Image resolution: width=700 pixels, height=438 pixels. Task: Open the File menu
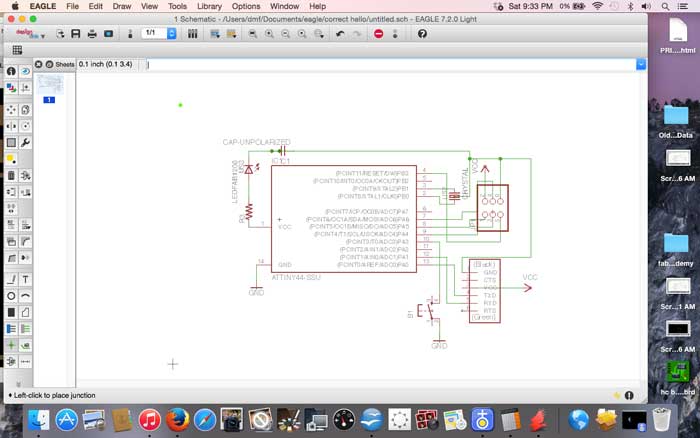72,6
